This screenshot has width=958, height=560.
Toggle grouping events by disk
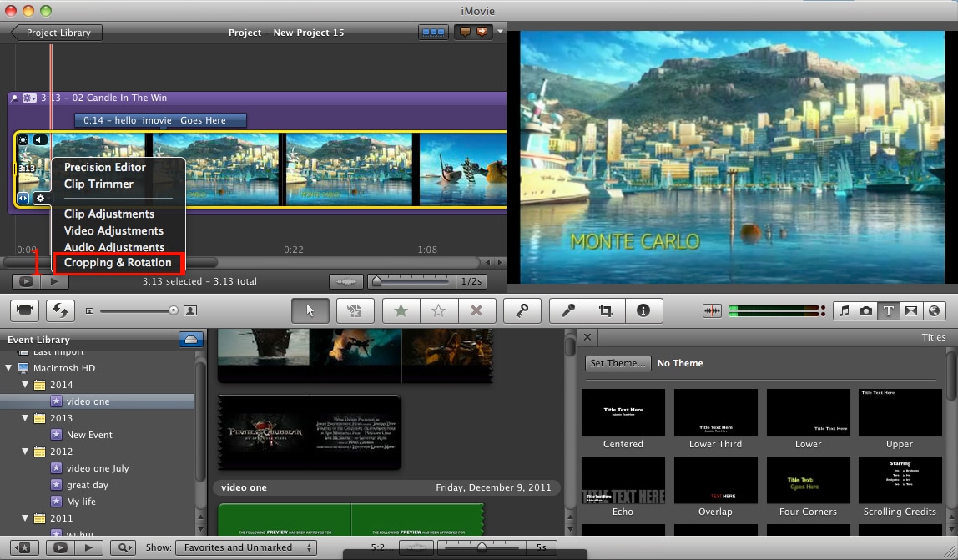(x=190, y=340)
